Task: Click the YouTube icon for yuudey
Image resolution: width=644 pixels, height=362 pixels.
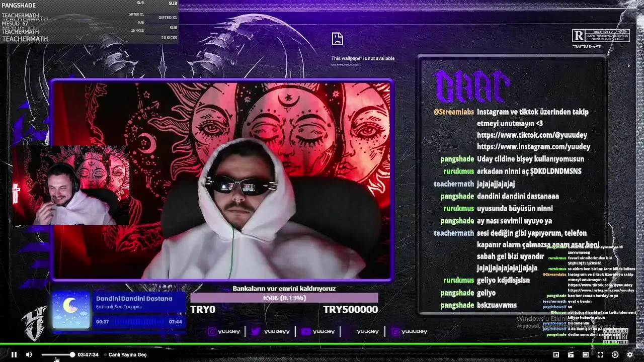Action: tap(305, 331)
